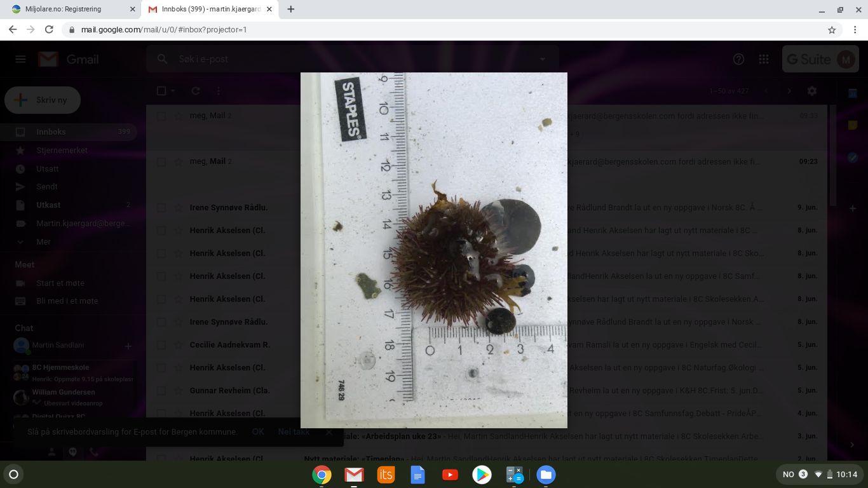
Task: Star the meg, Mail 09:23 email
Action: click(178, 161)
